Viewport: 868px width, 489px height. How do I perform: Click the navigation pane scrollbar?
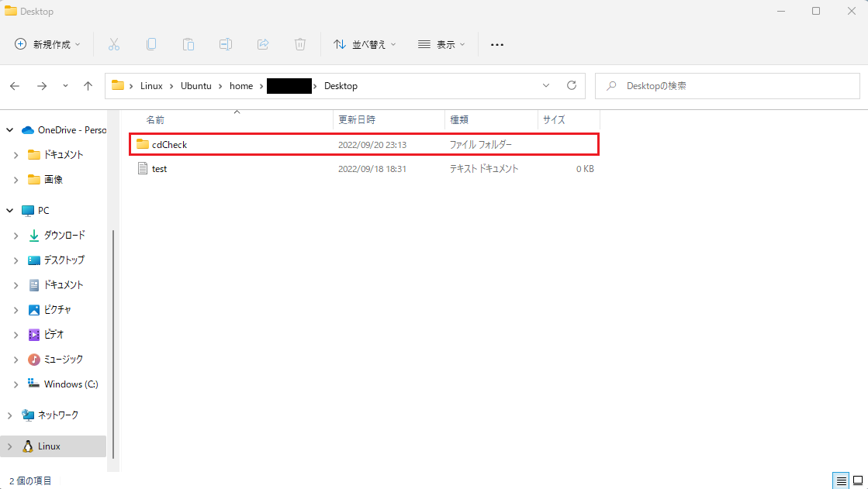coord(113,343)
